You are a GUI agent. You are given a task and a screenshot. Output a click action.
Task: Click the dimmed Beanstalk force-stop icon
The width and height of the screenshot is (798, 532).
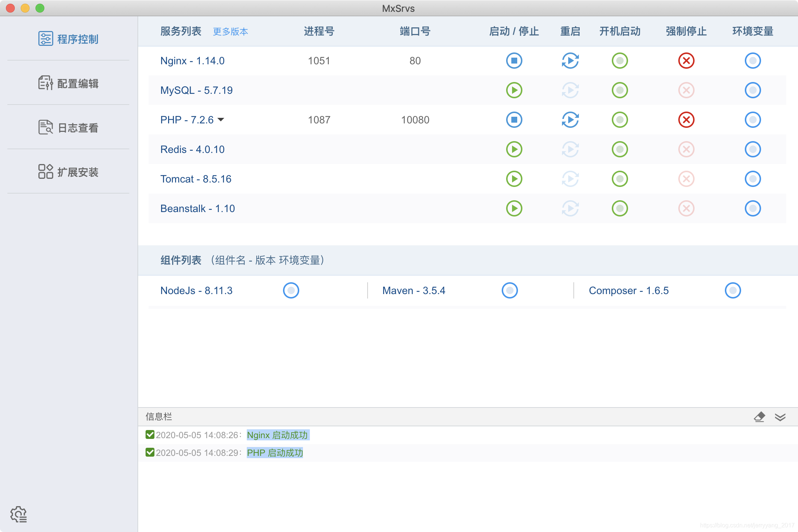686,208
